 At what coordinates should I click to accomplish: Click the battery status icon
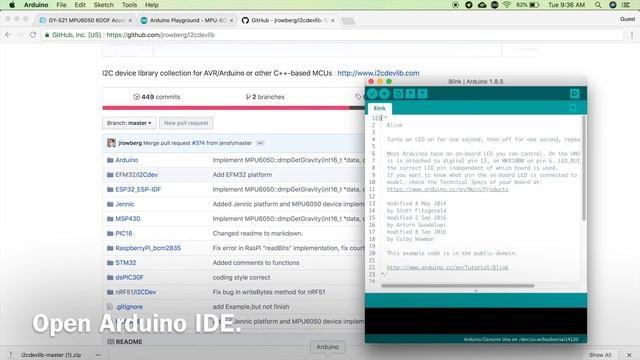[534, 5]
